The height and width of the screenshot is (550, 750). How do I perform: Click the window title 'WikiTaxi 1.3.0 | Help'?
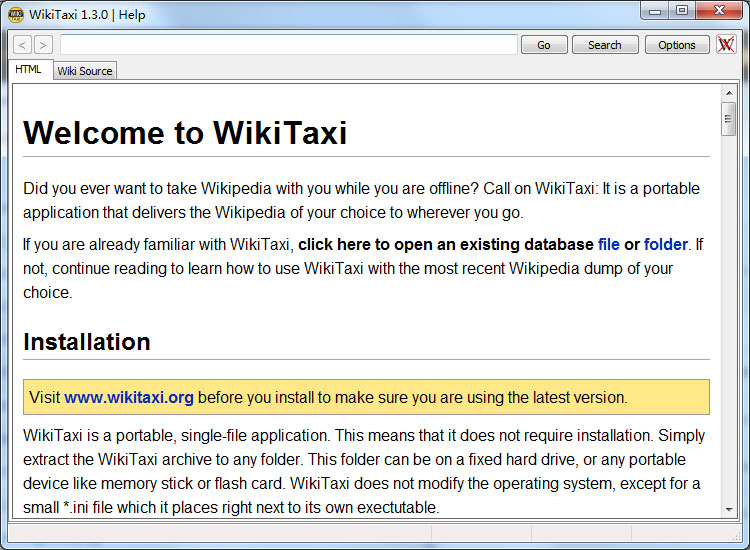coord(87,15)
